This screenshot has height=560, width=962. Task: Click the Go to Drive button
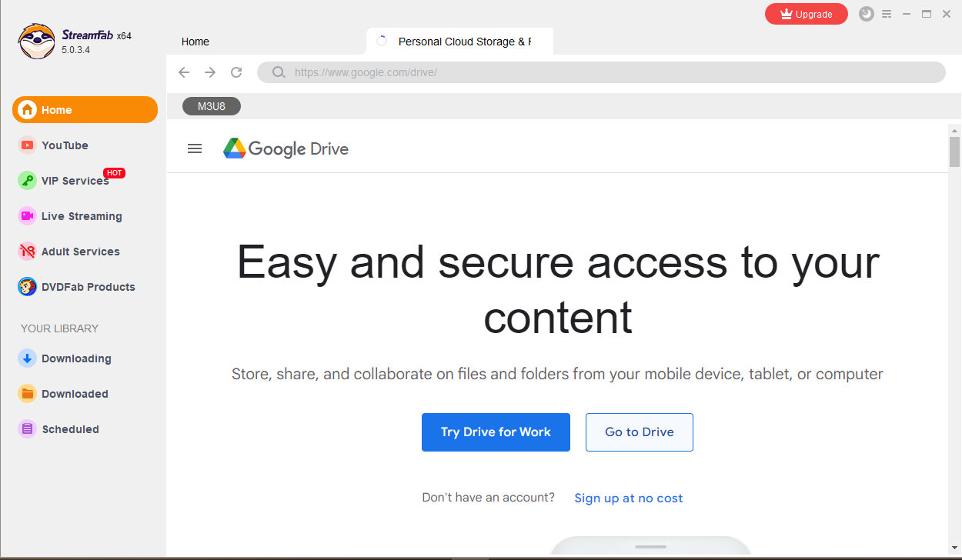640,432
